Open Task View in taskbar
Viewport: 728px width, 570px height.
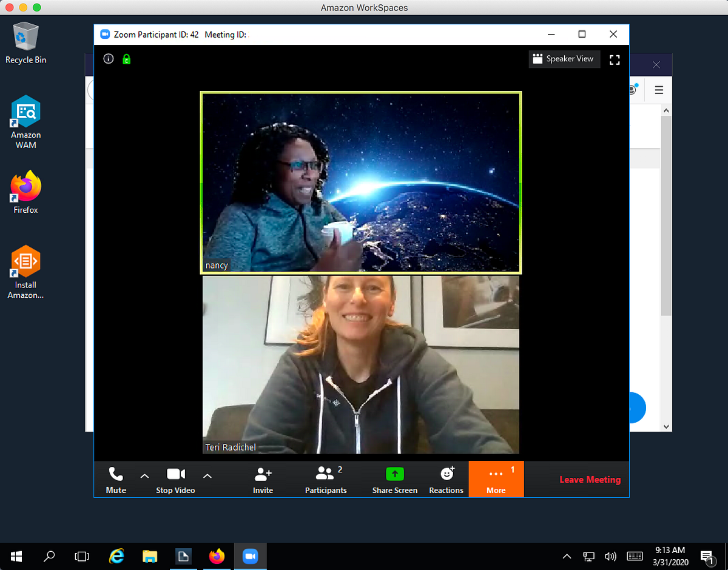(x=81, y=556)
